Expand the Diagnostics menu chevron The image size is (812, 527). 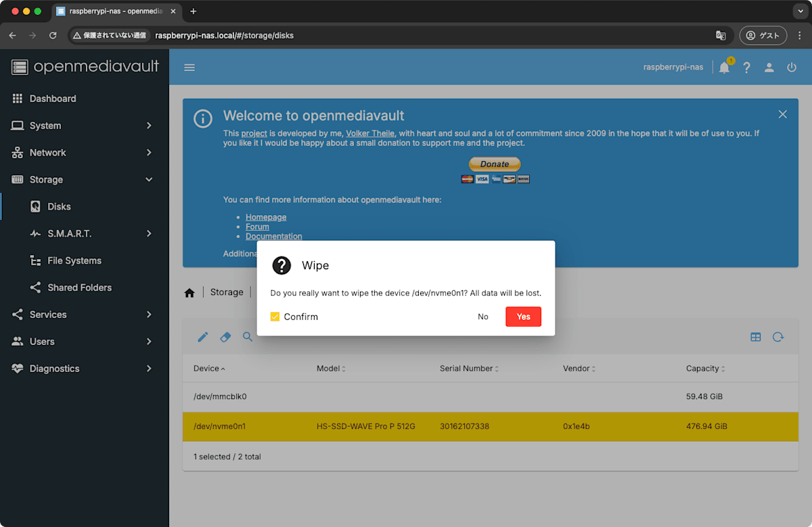149,369
